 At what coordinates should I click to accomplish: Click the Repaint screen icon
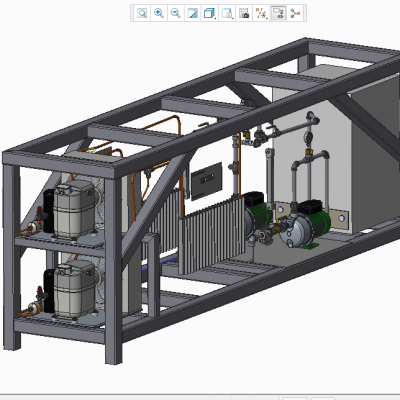click(193, 13)
